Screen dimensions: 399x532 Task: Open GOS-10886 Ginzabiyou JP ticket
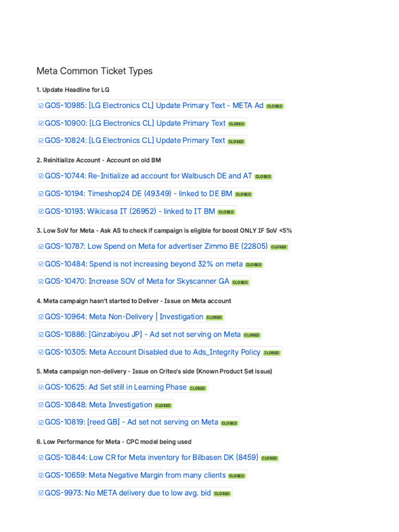tap(142, 334)
